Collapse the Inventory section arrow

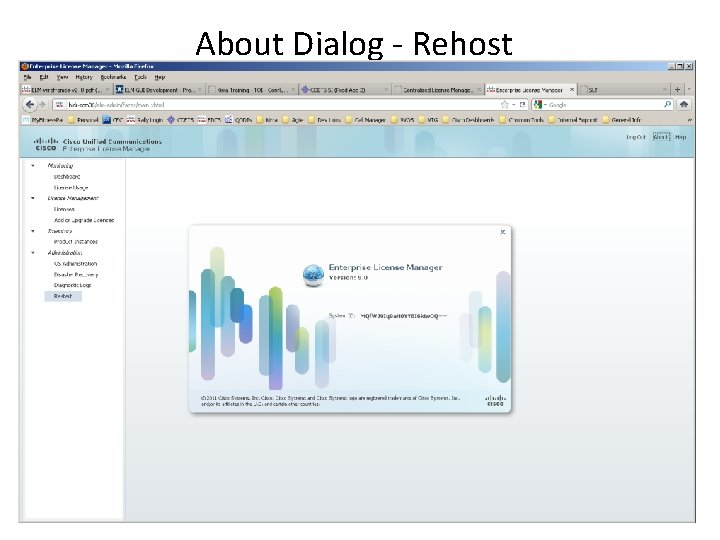(33, 231)
